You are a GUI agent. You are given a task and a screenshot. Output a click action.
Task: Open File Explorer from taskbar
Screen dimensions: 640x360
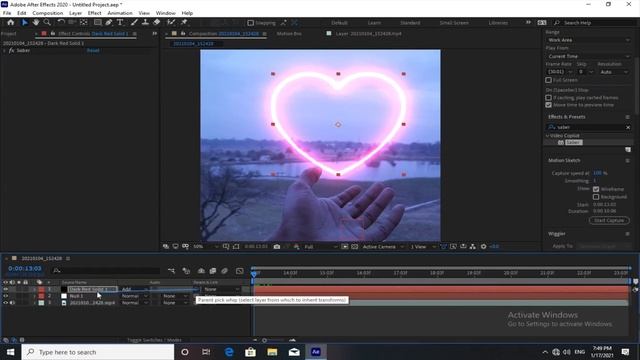point(272,352)
